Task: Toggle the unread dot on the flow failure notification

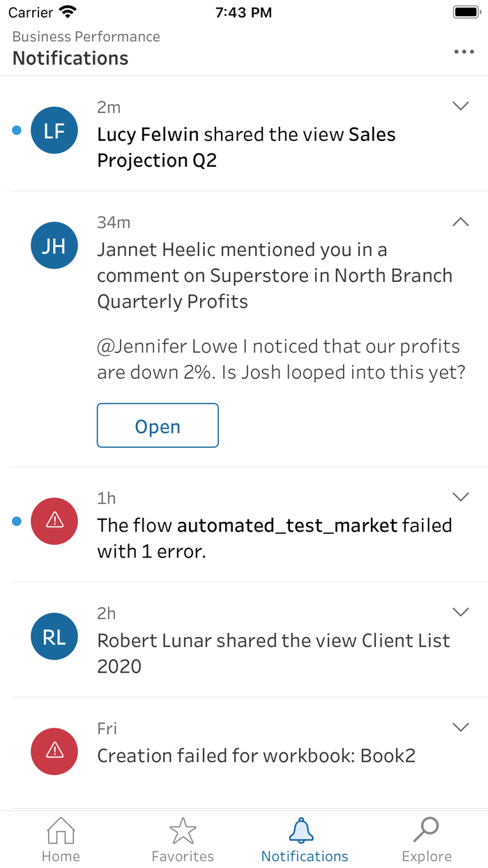Action: (16, 521)
